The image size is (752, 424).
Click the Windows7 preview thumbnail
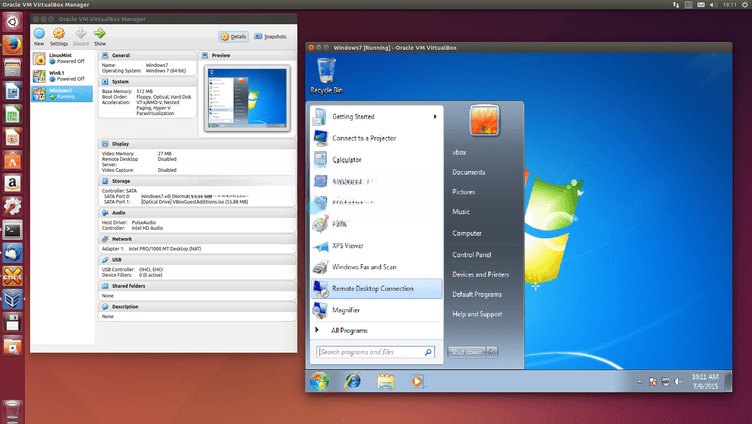247,98
